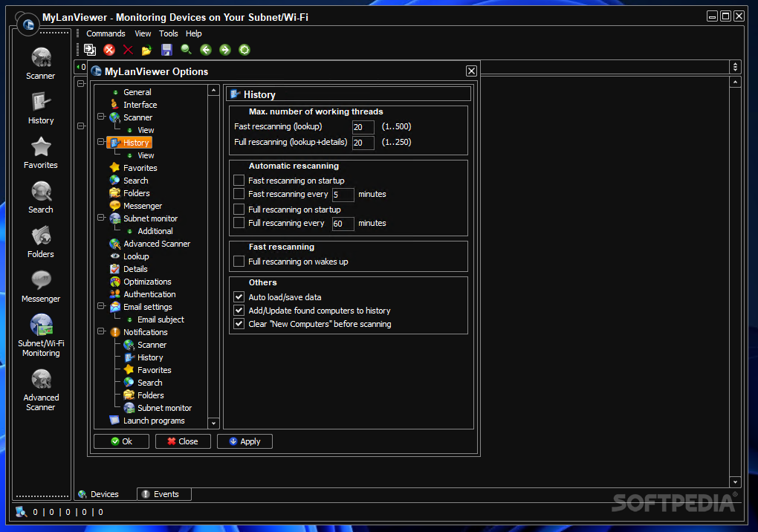Viewport: 758px width, 532px height.
Task: Select View under History tree node
Action: (x=146, y=155)
